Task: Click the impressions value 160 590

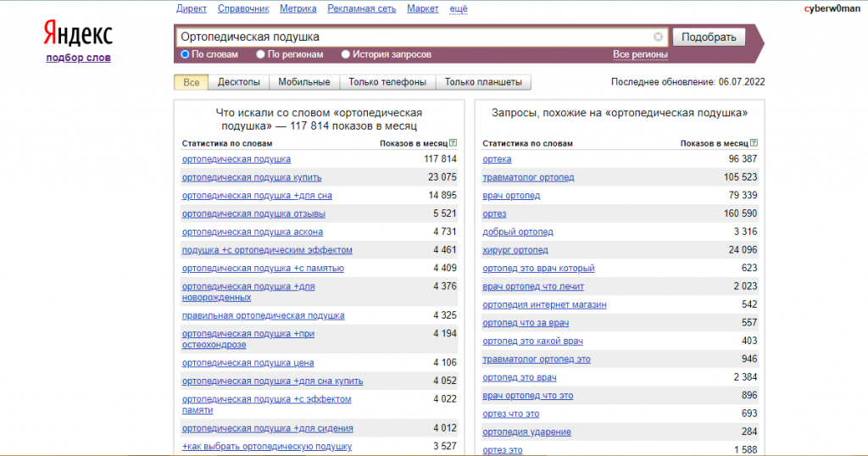Action: (x=740, y=214)
